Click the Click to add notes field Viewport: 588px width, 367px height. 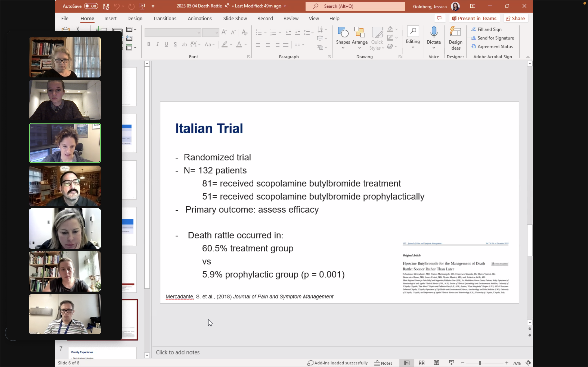coord(178,352)
